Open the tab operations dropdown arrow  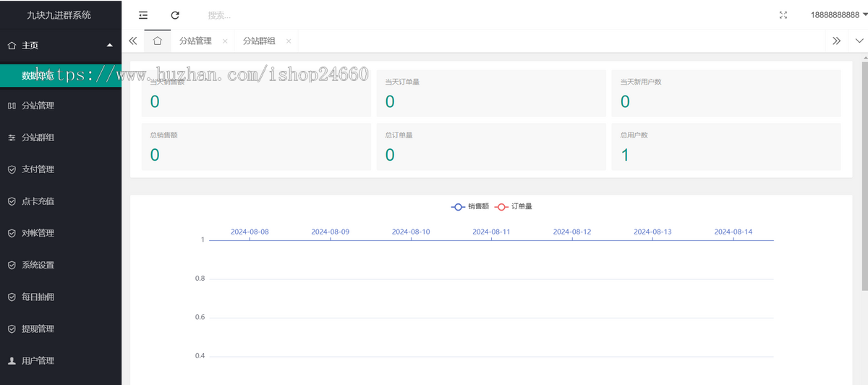(859, 41)
